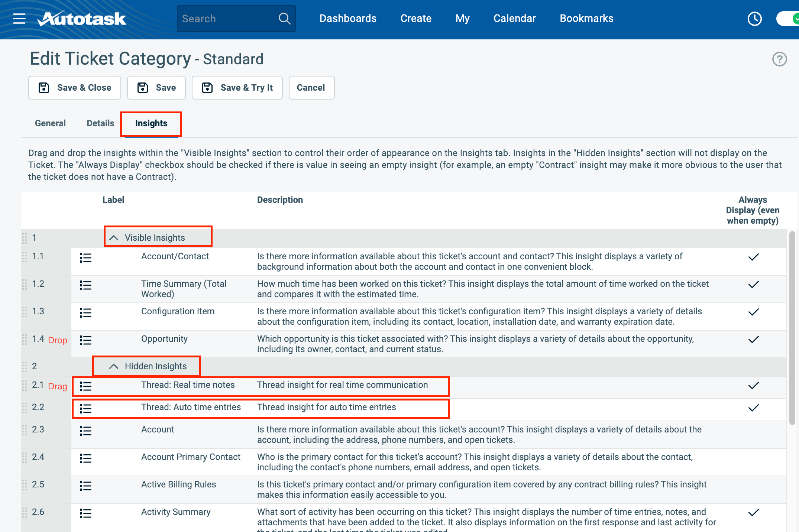Image resolution: width=799 pixels, height=532 pixels.
Task: Grab drag handle of row 2.1
Action: 25,385
